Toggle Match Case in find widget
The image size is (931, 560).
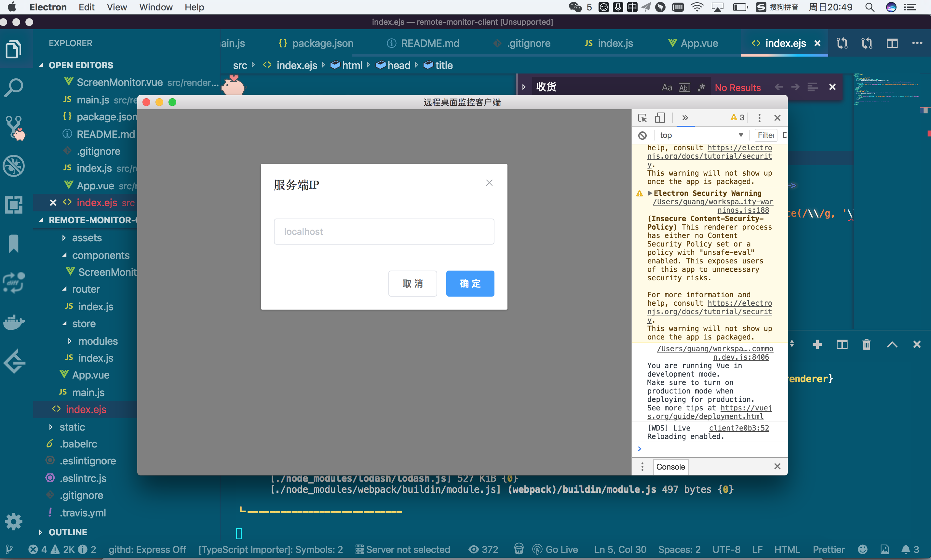(x=667, y=87)
